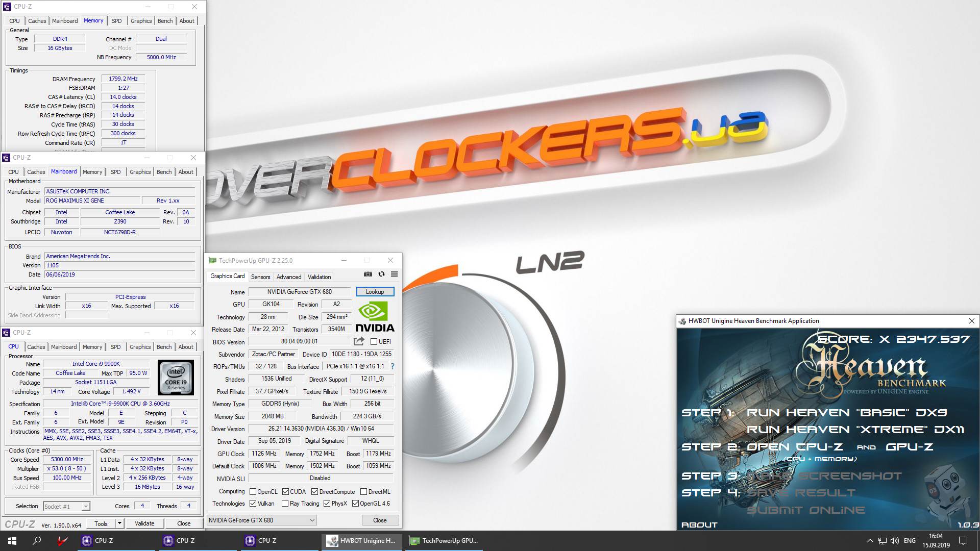Image resolution: width=980 pixels, height=551 pixels.
Task: Toggle the DirectCompute checkbox
Action: click(x=314, y=492)
